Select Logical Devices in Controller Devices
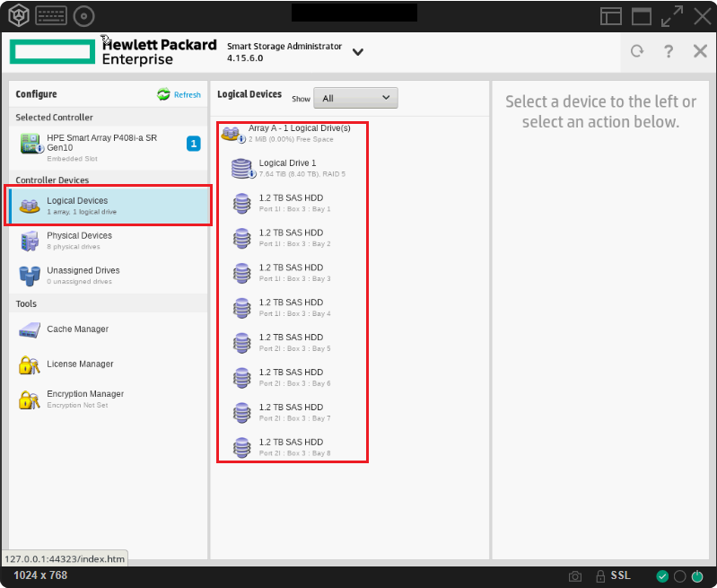This screenshot has height=588, width=717. (x=109, y=206)
